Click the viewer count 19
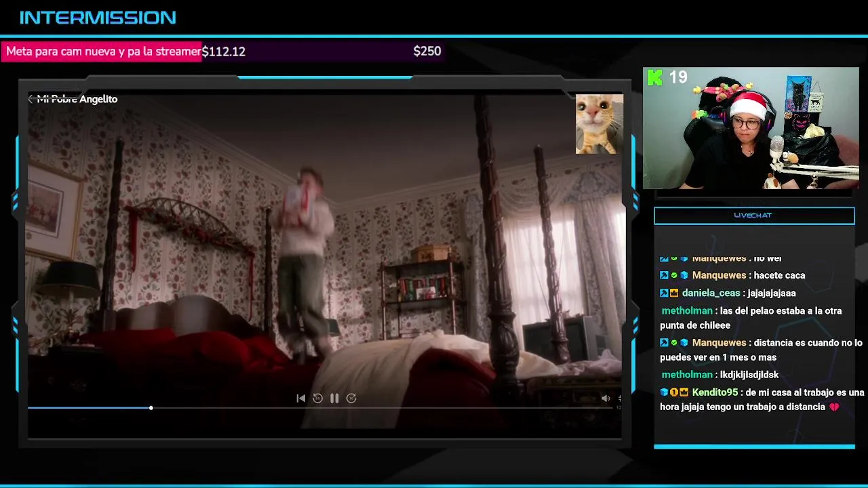This screenshot has height=488, width=868. 678,77
